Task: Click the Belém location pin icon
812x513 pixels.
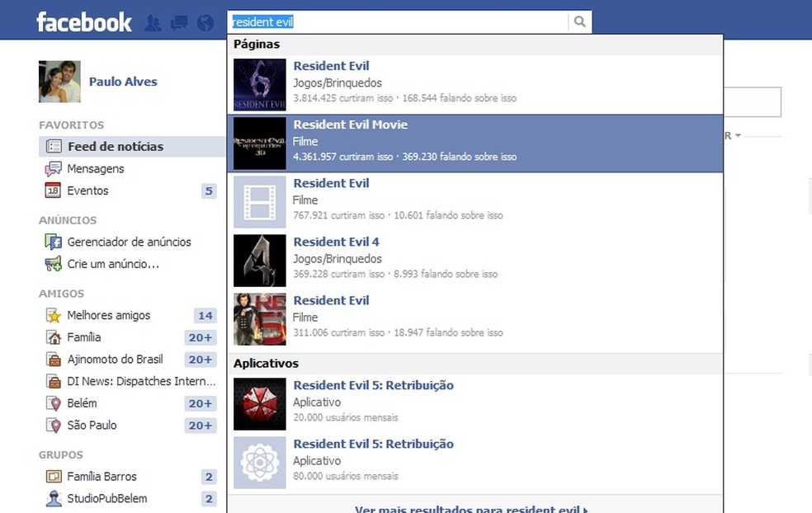Action: pyautogui.click(x=54, y=403)
